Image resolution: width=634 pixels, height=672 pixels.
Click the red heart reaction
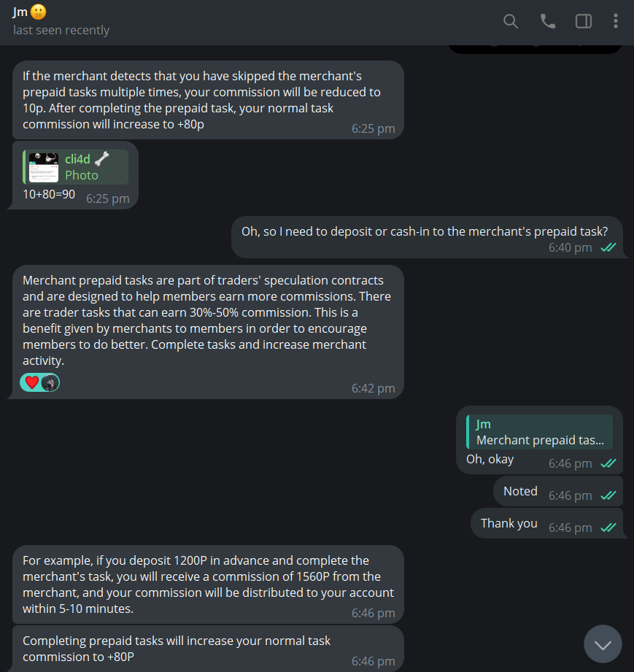31,382
